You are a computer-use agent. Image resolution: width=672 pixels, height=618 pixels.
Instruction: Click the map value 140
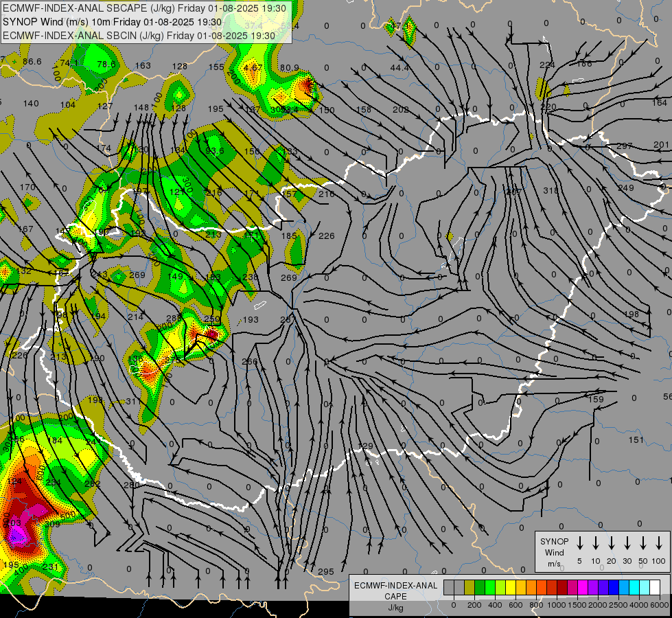coord(31,104)
